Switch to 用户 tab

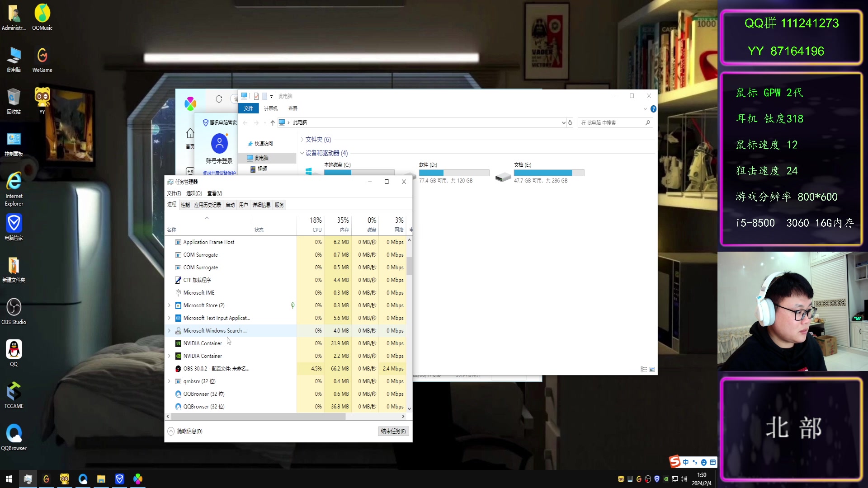244,205
